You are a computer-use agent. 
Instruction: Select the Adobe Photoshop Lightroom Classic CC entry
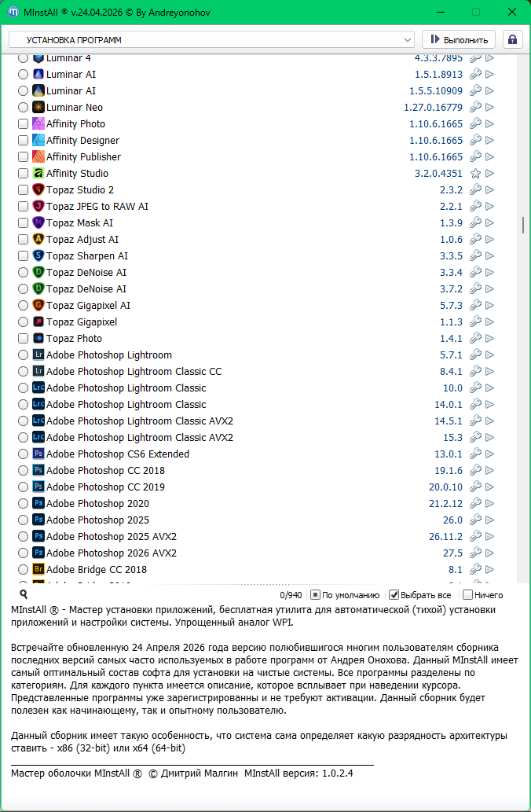coord(134,372)
